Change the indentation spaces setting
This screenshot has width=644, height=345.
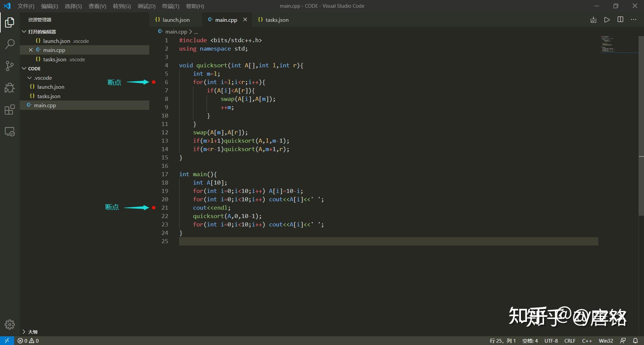(x=530, y=341)
